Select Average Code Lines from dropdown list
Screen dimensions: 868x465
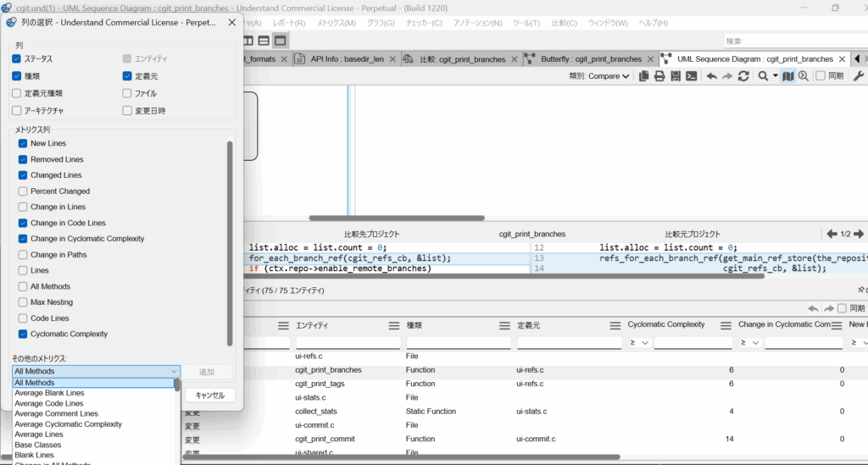point(49,403)
